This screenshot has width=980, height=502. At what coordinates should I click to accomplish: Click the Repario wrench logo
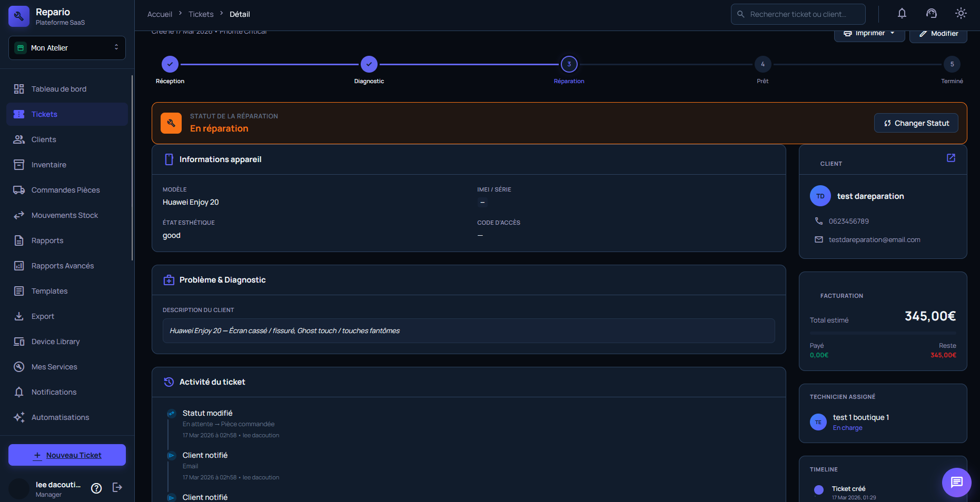(x=19, y=16)
